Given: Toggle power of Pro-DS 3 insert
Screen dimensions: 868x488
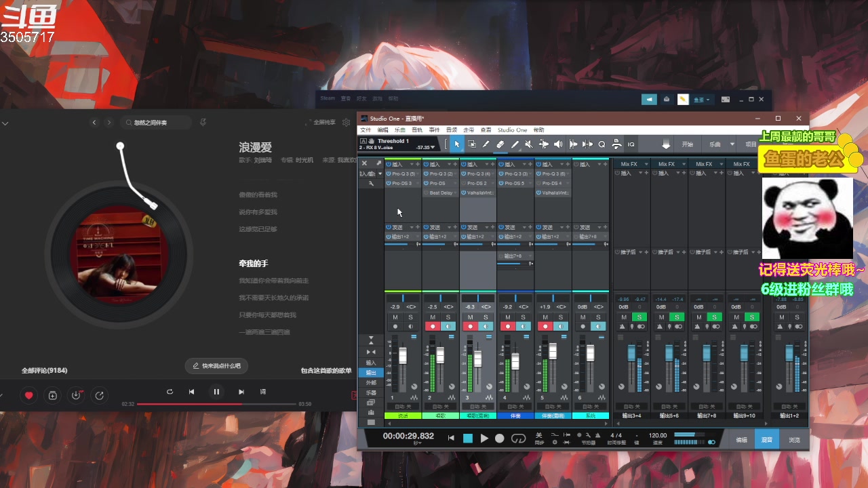Looking at the screenshot, I should (x=389, y=184).
